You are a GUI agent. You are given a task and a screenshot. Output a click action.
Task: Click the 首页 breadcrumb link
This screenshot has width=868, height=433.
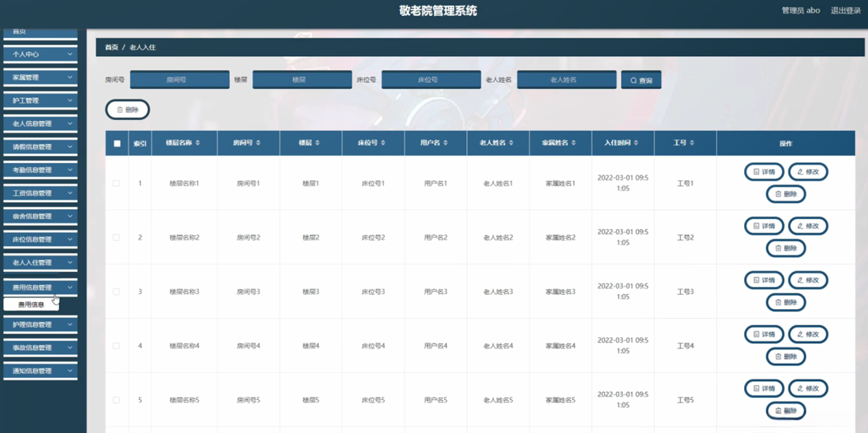[x=112, y=47]
